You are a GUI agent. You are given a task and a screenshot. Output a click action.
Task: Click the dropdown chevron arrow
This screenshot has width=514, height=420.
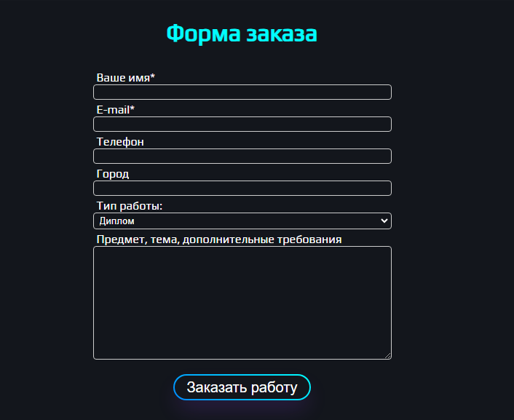coord(384,221)
